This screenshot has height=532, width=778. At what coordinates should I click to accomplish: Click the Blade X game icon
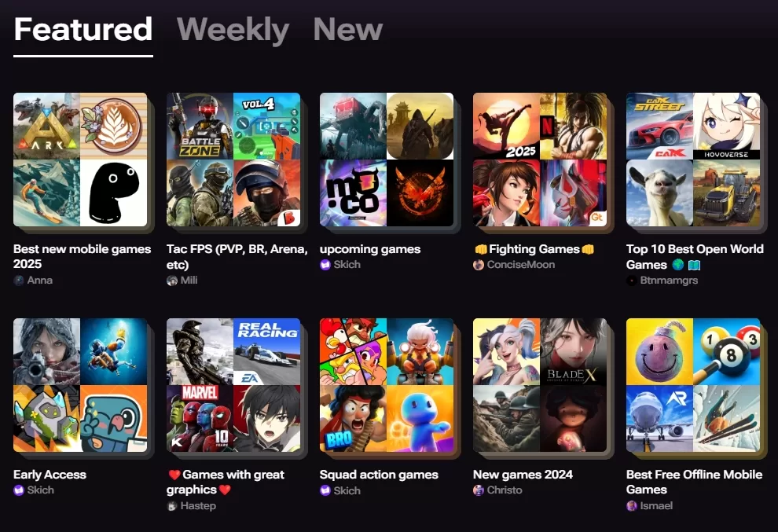point(573,351)
